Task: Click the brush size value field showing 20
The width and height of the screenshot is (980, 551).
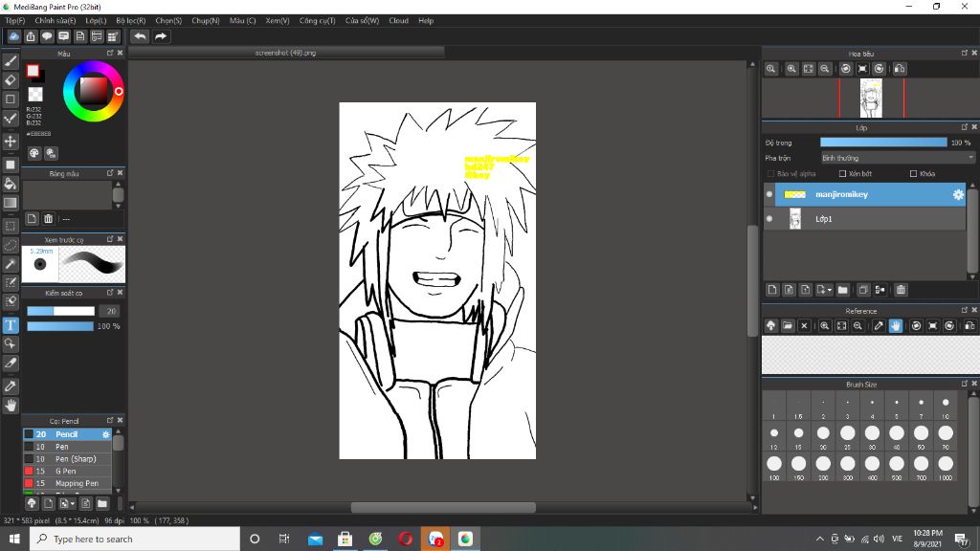Action: (111, 311)
